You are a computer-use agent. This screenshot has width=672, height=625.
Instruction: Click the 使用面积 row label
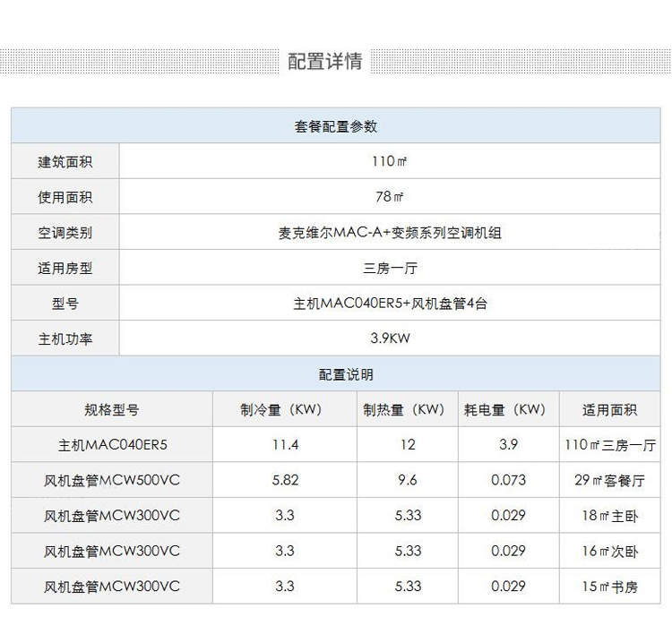coord(65,197)
